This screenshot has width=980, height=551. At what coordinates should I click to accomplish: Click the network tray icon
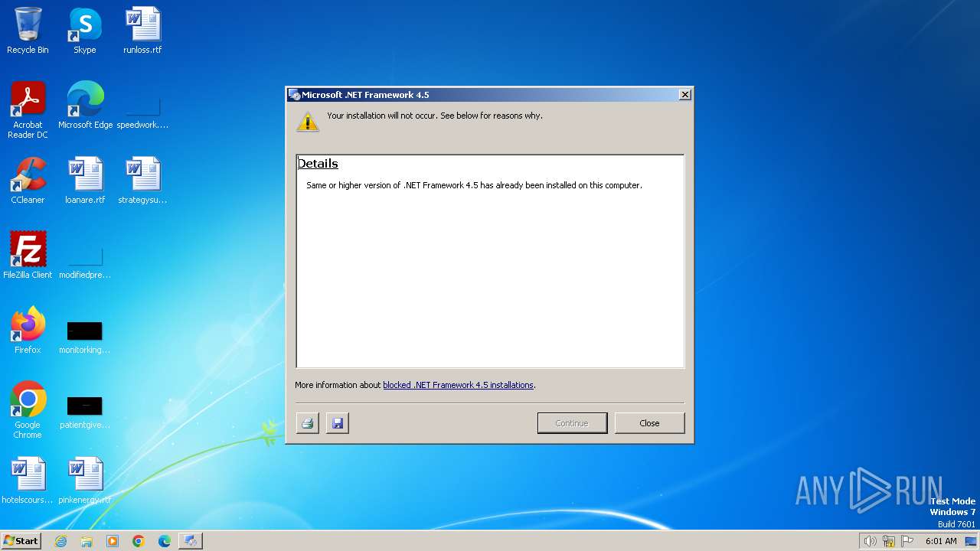tap(888, 541)
